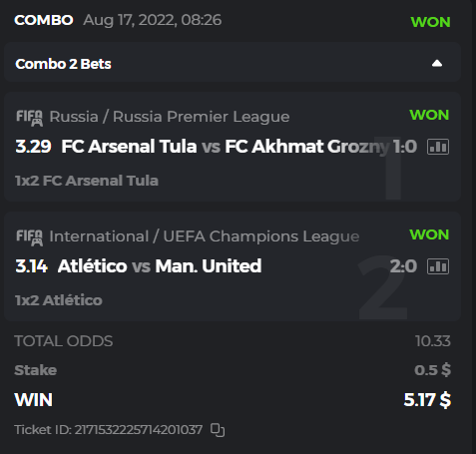Click FIFA gamepad icon beside UEFA Champions League
This screenshot has width=476, height=454.
point(30,237)
